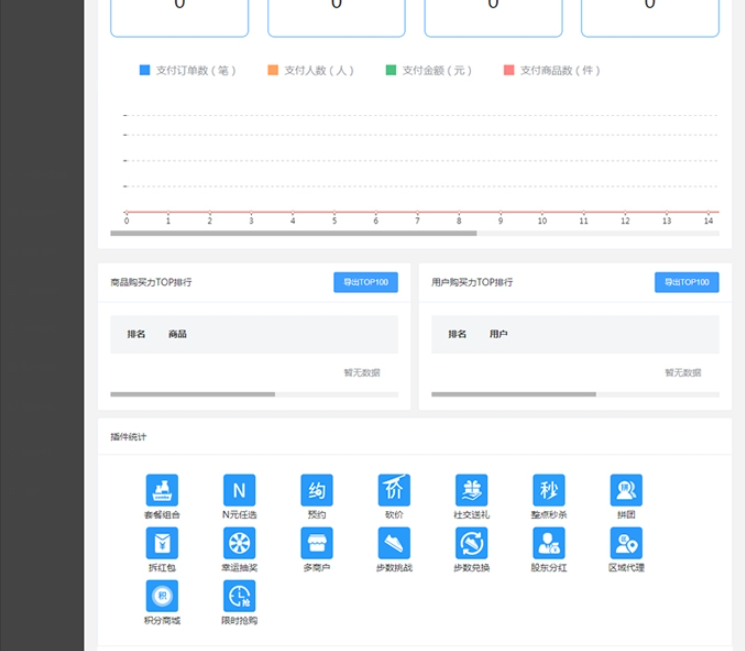
Task: Open the 拼团 group-buy plugin
Action: pos(626,490)
